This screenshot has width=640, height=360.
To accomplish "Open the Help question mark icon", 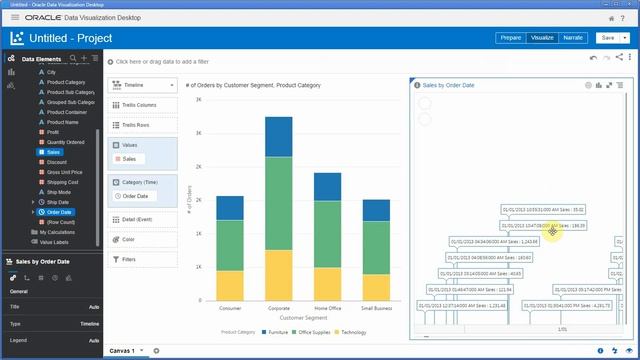I will tap(622, 18).
